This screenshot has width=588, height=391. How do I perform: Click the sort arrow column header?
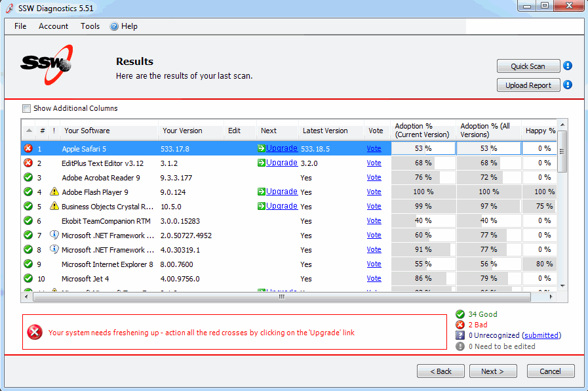tap(29, 131)
